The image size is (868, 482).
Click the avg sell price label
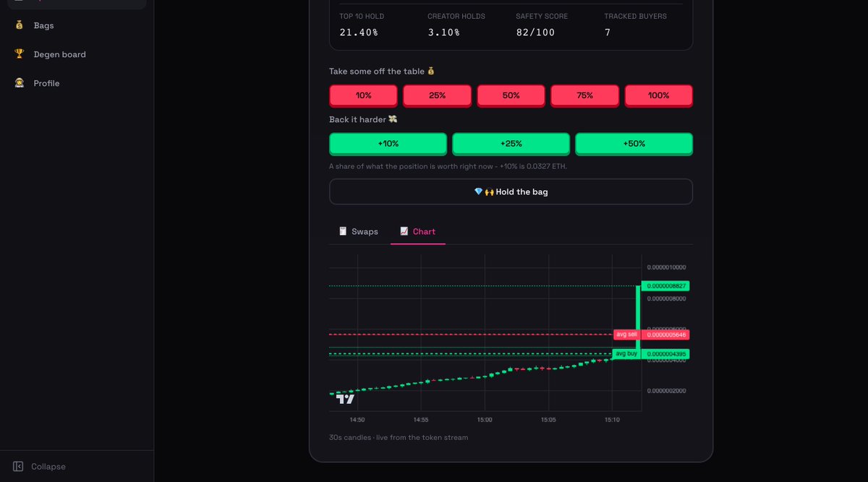(x=626, y=335)
